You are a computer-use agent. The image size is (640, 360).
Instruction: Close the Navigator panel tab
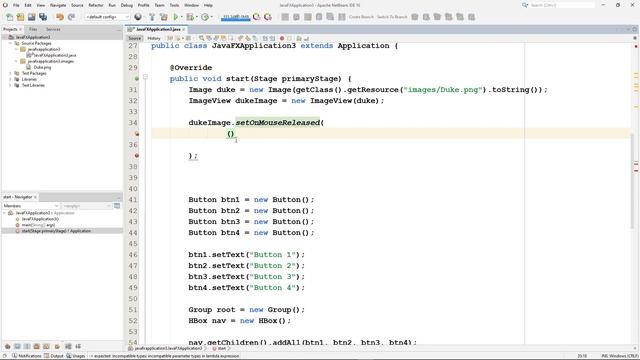click(x=36, y=197)
